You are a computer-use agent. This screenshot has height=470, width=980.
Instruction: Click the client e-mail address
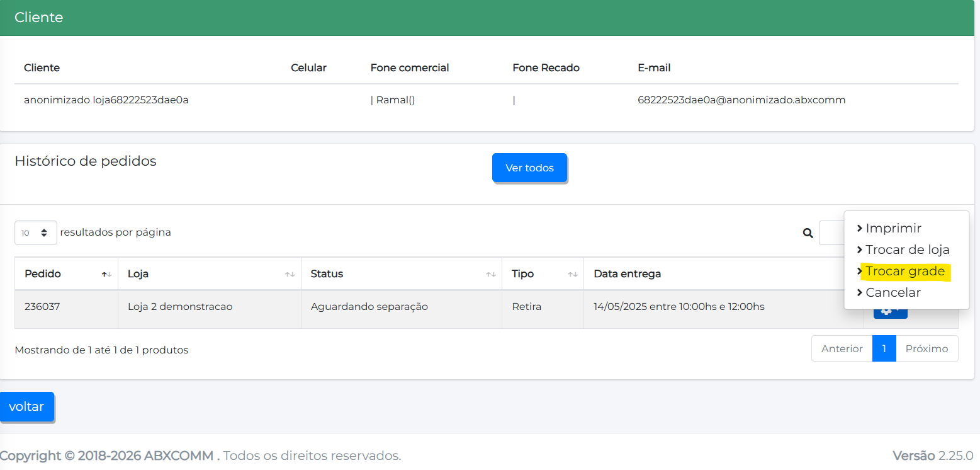coord(741,100)
